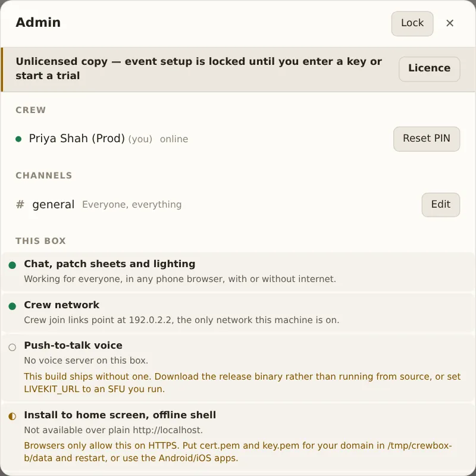Click the empty status circle for Push-to-talk voice
The height and width of the screenshot is (476, 476).
point(12,347)
